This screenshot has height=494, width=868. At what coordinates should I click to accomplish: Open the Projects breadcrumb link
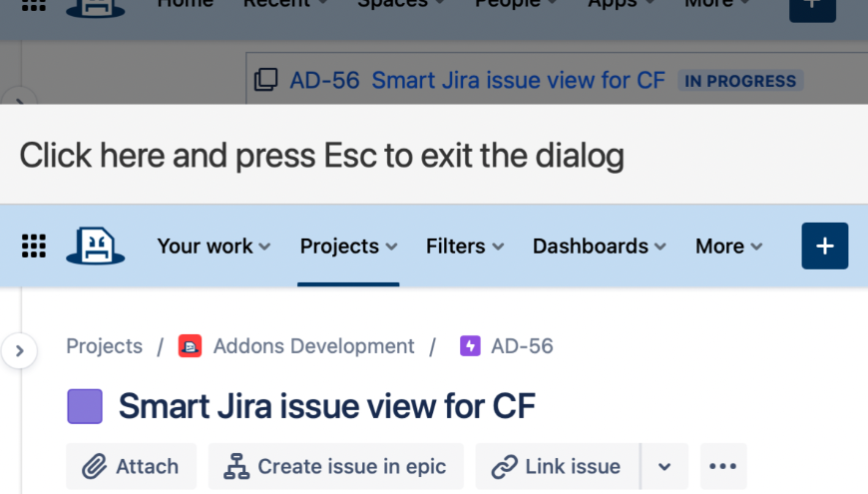104,346
